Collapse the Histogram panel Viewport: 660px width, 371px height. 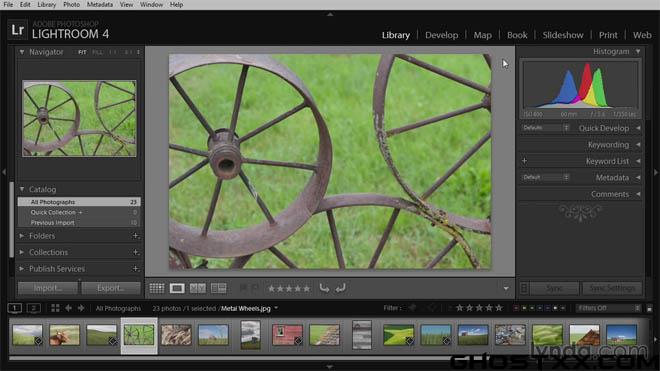click(x=638, y=51)
